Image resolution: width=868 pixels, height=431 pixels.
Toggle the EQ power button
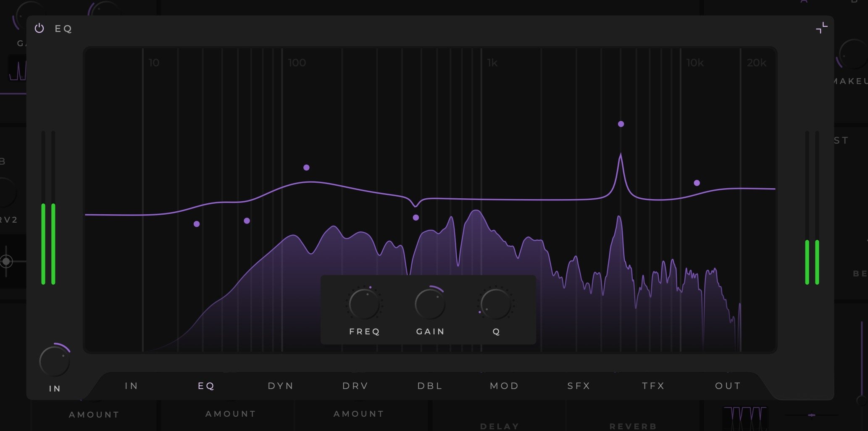[40, 29]
